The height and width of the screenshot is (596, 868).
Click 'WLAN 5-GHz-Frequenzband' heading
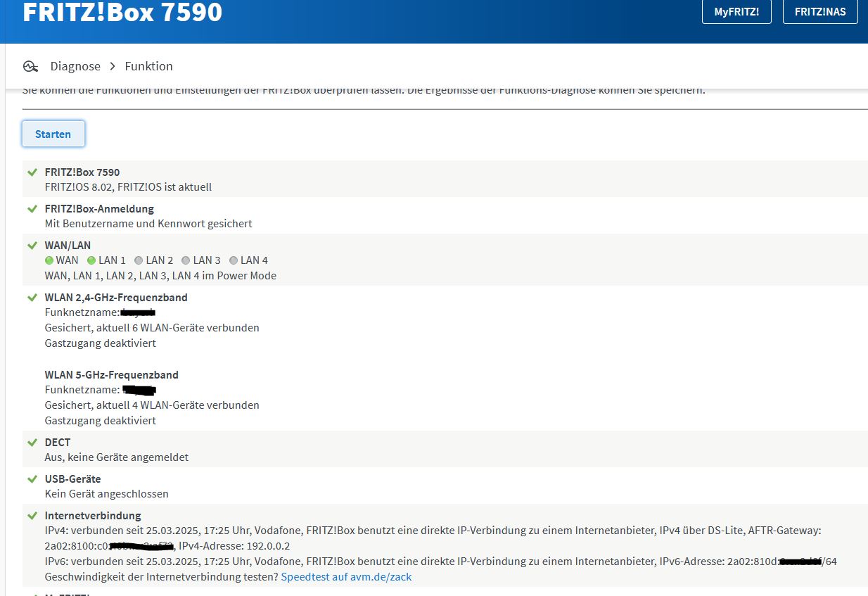(112, 375)
